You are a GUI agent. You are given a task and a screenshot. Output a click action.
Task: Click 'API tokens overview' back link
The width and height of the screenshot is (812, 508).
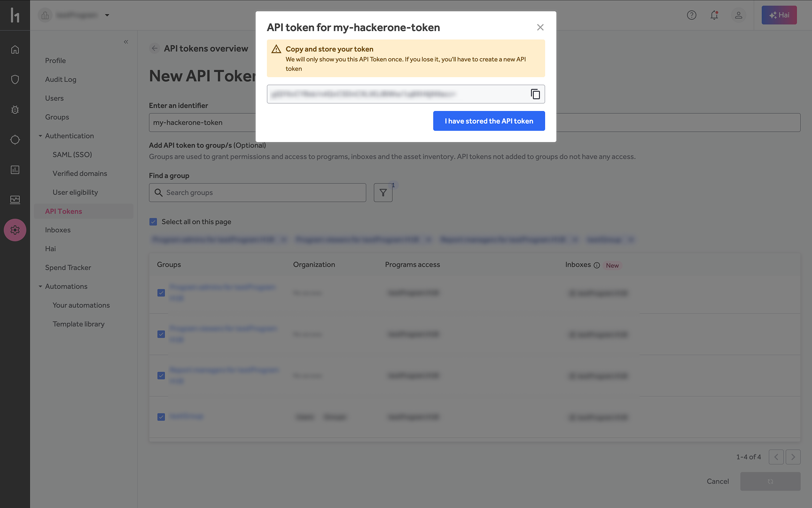pyautogui.click(x=206, y=48)
